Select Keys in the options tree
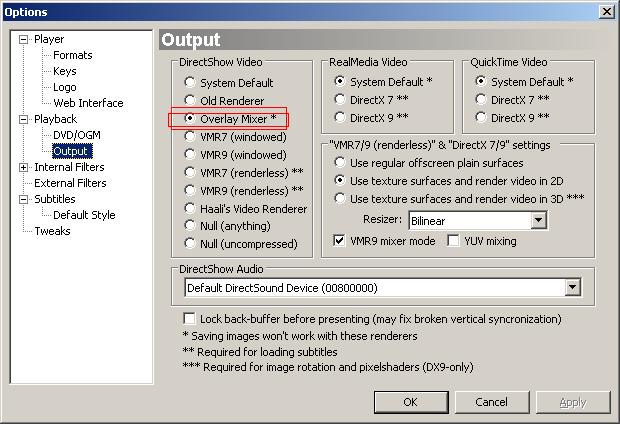 (x=64, y=71)
